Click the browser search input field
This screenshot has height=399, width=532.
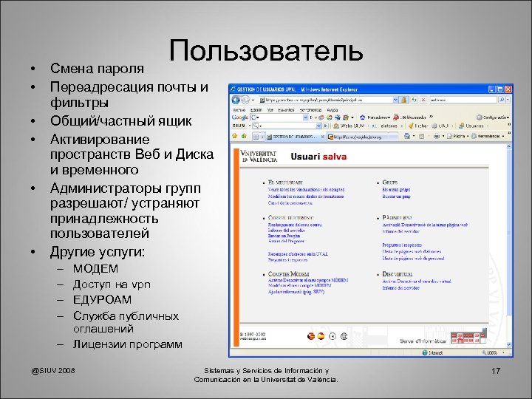coord(463,100)
